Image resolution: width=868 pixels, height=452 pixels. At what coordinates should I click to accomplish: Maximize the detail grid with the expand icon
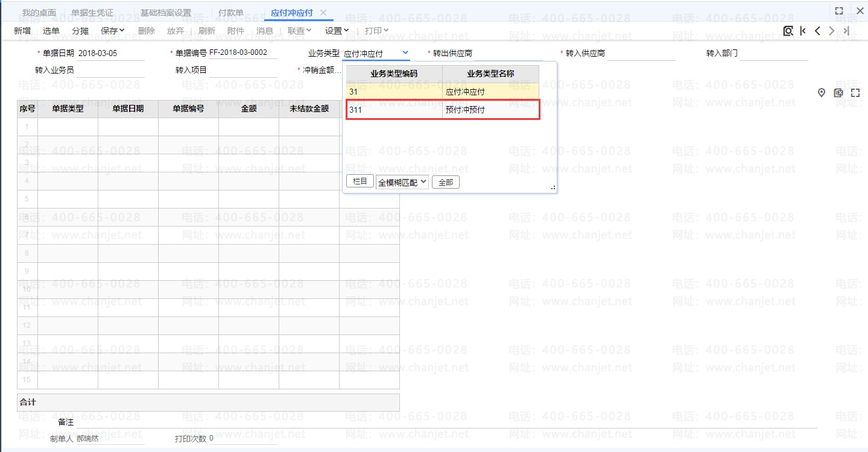pyautogui.click(x=855, y=93)
